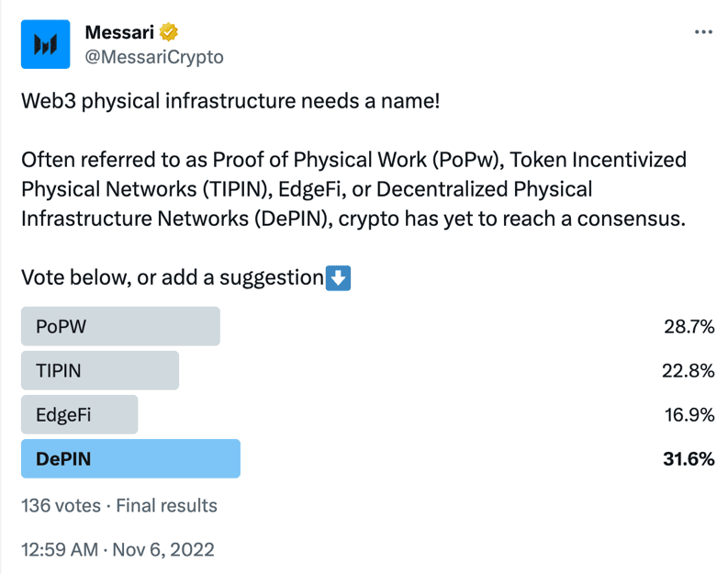Click the highlighted DePIN poll bar
This screenshot has height=574, width=728.
(x=130, y=459)
